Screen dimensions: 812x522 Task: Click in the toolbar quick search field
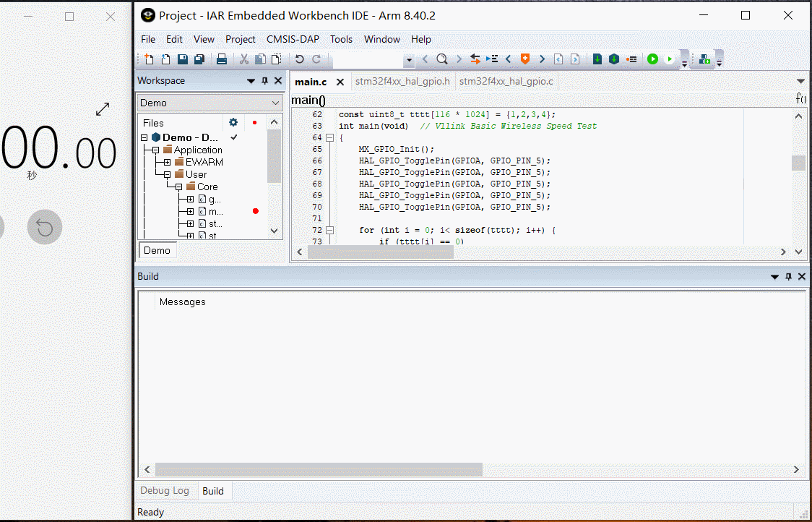pos(368,60)
